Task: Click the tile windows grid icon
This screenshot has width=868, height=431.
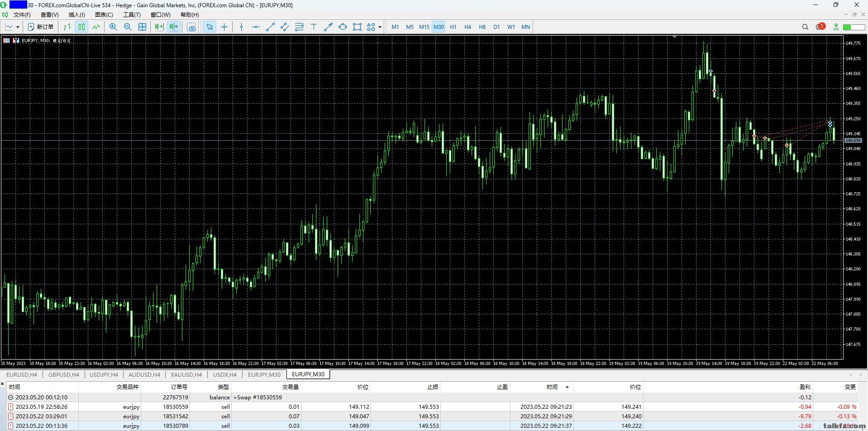Action: tap(142, 27)
